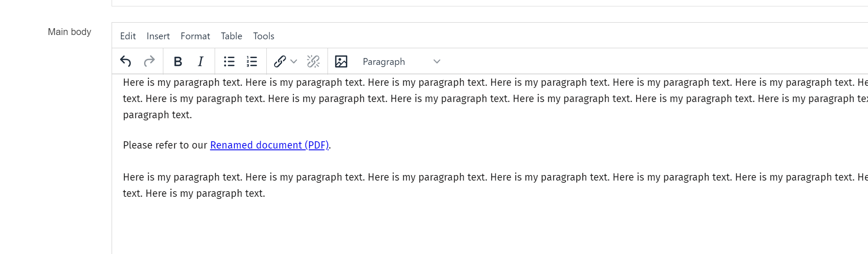Open the Paragraph style dropdown

click(401, 61)
